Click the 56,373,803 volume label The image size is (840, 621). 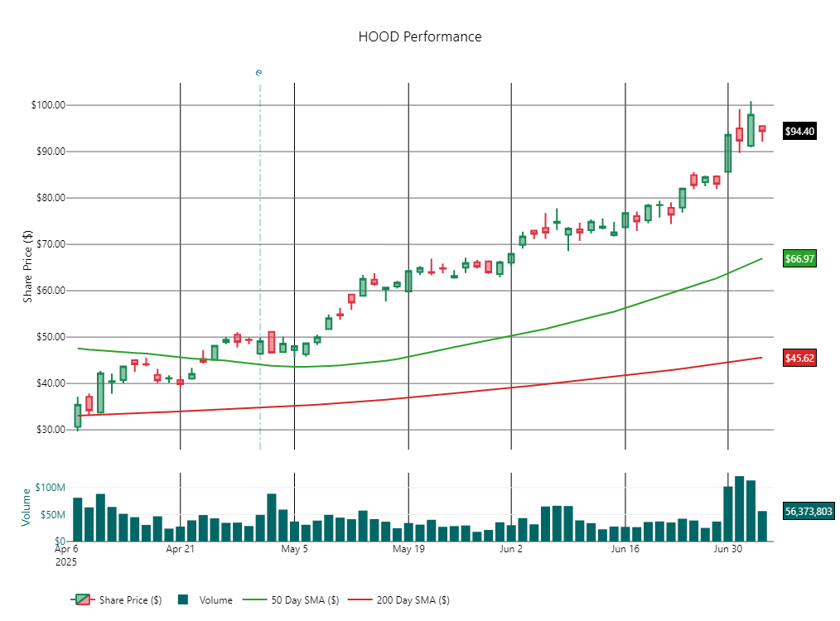point(809,511)
